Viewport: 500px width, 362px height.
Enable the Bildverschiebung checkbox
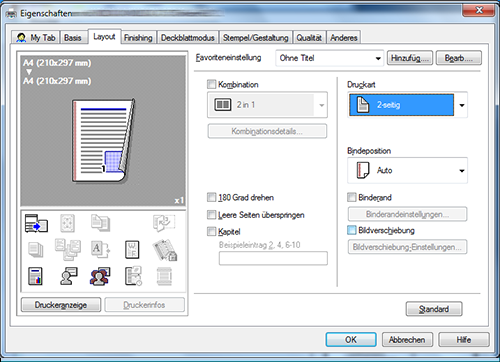click(352, 230)
